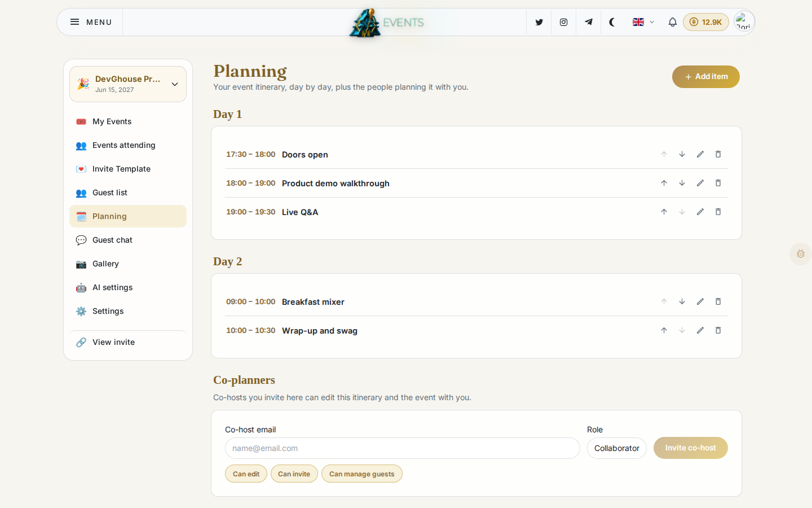This screenshot has width=812, height=508.
Task: Move Doors open item down
Action: click(682, 154)
